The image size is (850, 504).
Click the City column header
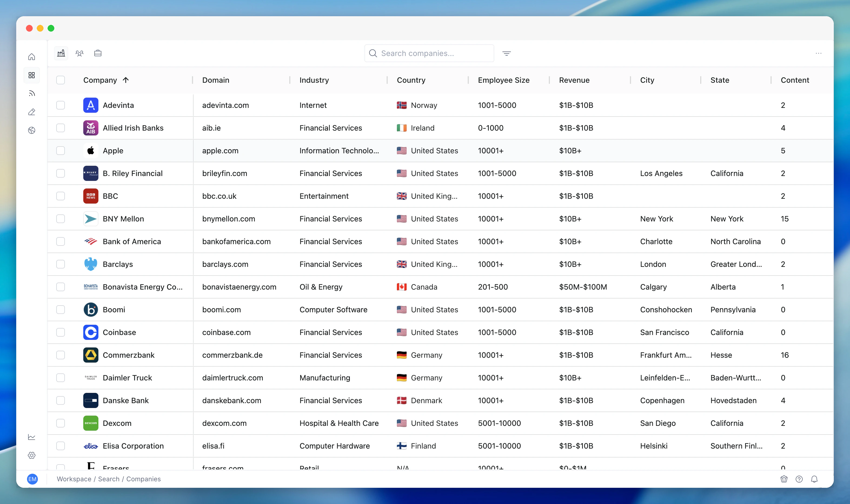click(647, 80)
